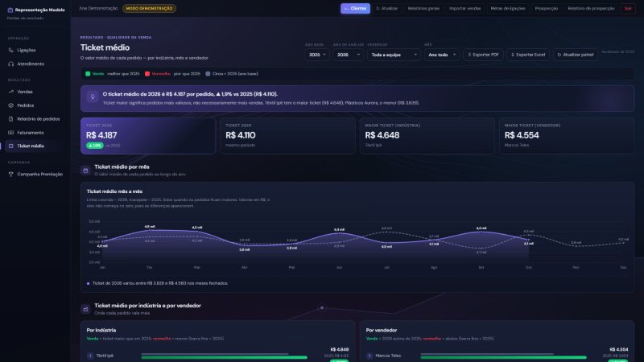Open Ligações in the sidebar
Viewport: 644px width, 362px height.
(x=35, y=50)
